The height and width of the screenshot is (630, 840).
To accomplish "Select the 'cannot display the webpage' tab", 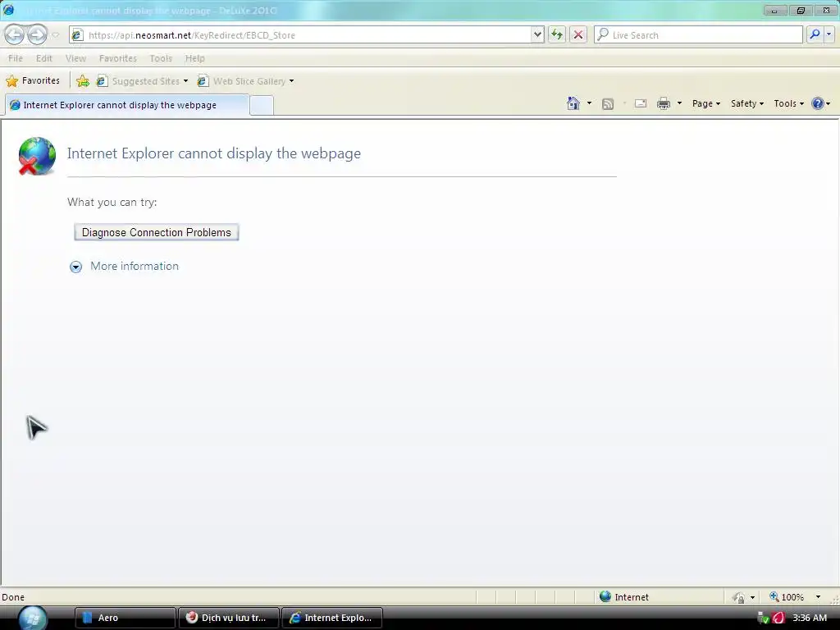I will [x=127, y=105].
